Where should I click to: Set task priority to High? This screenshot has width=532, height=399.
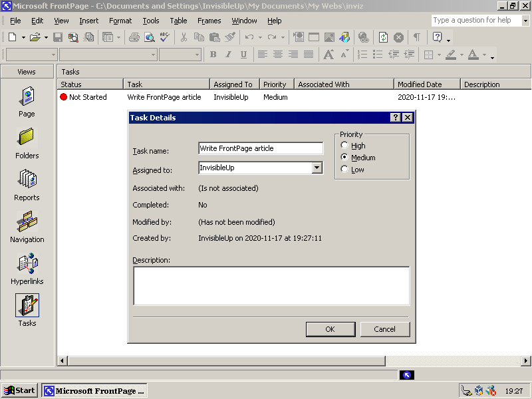[x=344, y=145]
